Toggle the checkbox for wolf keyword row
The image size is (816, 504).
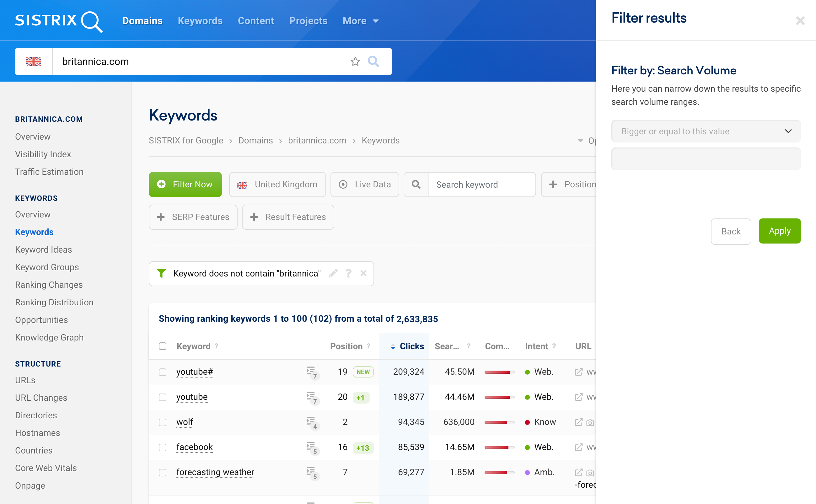click(163, 422)
